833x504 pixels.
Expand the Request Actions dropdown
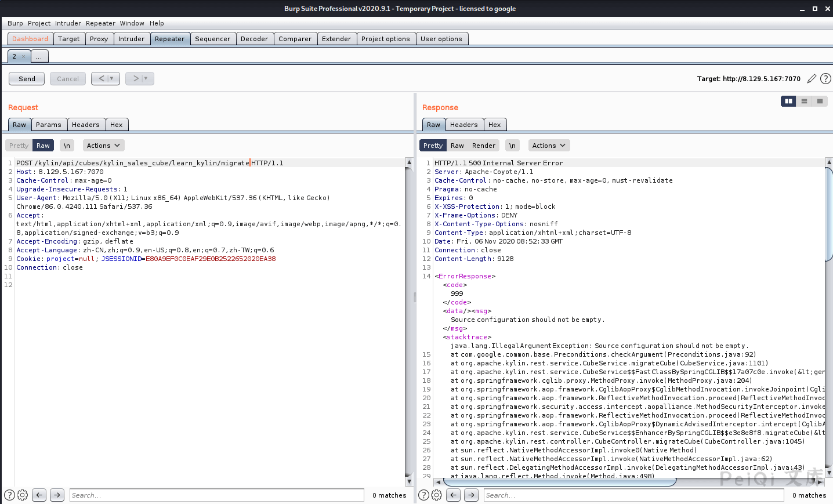click(103, 146)
